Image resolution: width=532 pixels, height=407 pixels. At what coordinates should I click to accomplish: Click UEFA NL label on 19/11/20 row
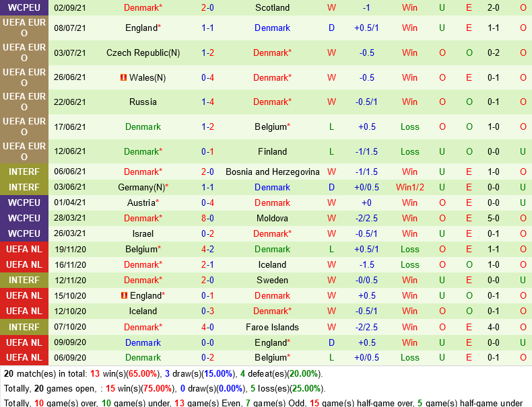coord(24,250)
